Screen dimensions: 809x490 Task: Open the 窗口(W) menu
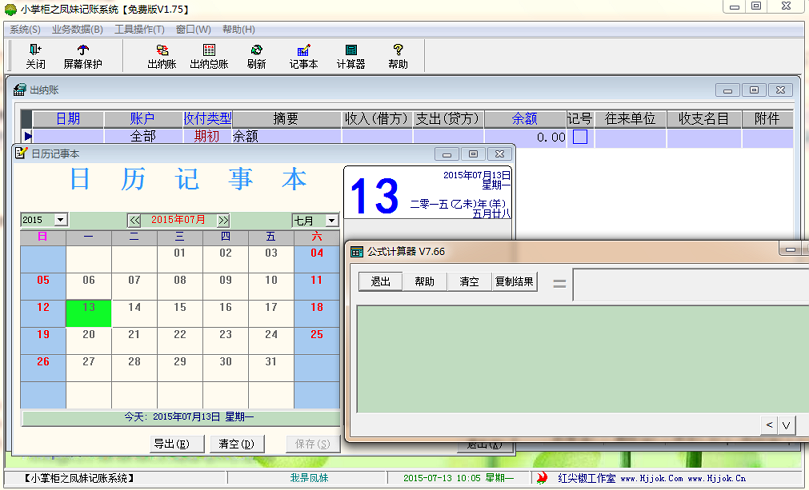(x=193, y=29)
